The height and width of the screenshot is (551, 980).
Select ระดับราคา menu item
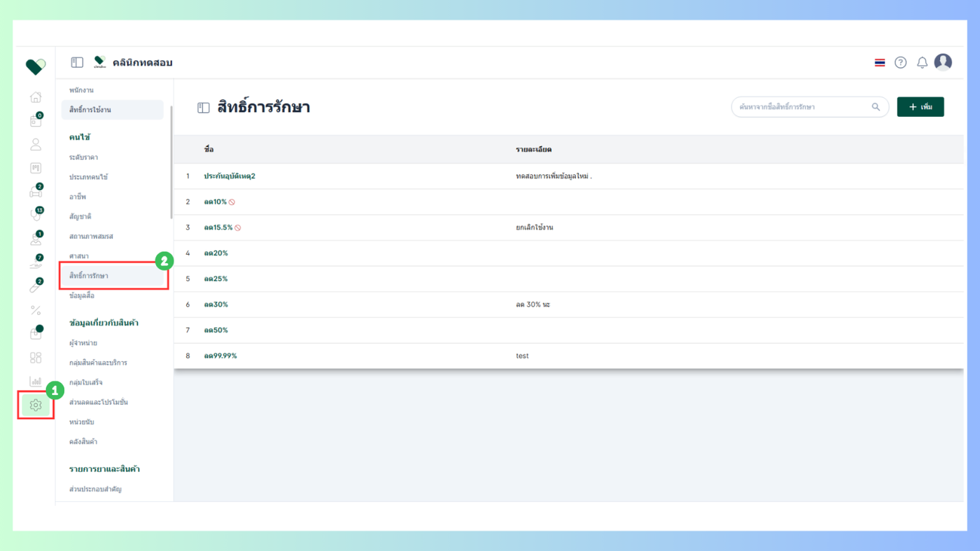click(83, 158)
